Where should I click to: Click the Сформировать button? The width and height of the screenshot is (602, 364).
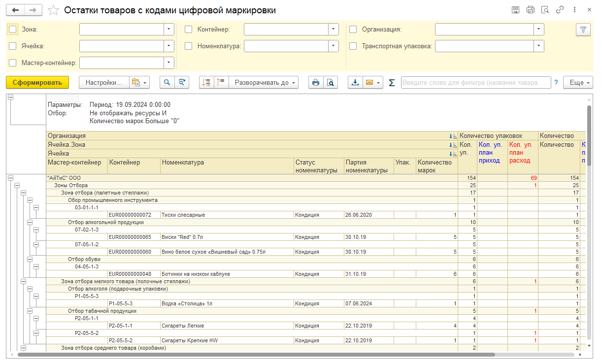[x=37, y=83]
